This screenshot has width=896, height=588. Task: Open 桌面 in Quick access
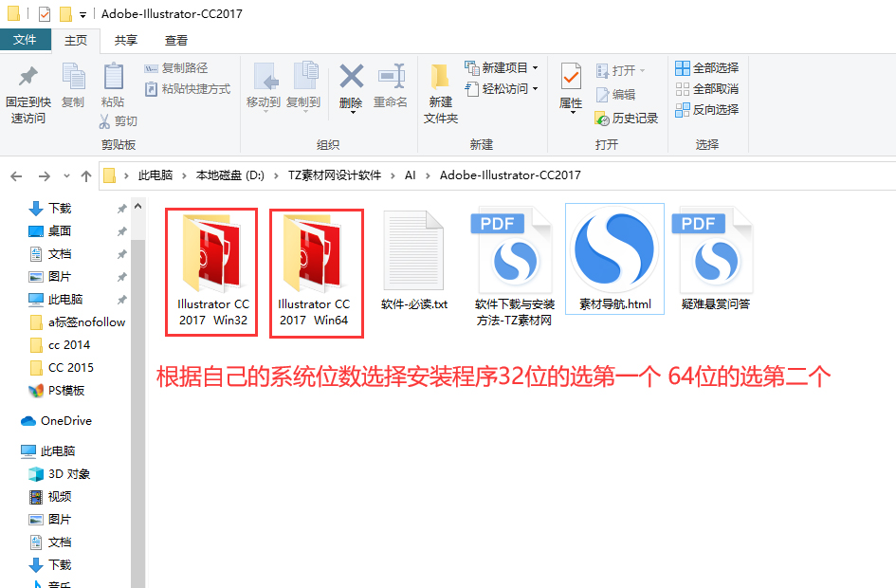pos(50,230)
